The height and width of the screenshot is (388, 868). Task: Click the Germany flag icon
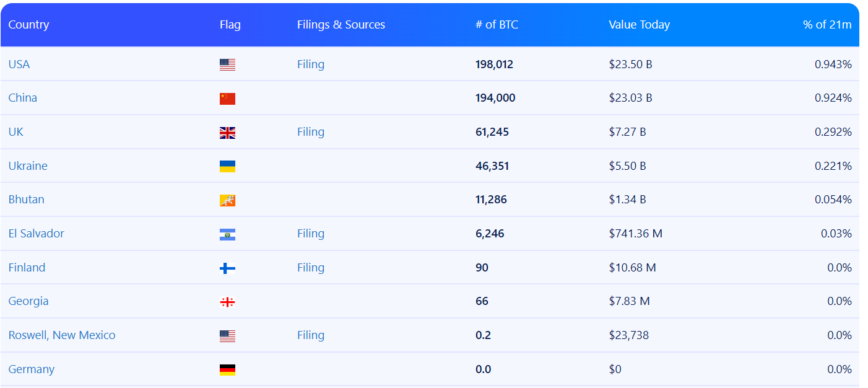[227, 369]
